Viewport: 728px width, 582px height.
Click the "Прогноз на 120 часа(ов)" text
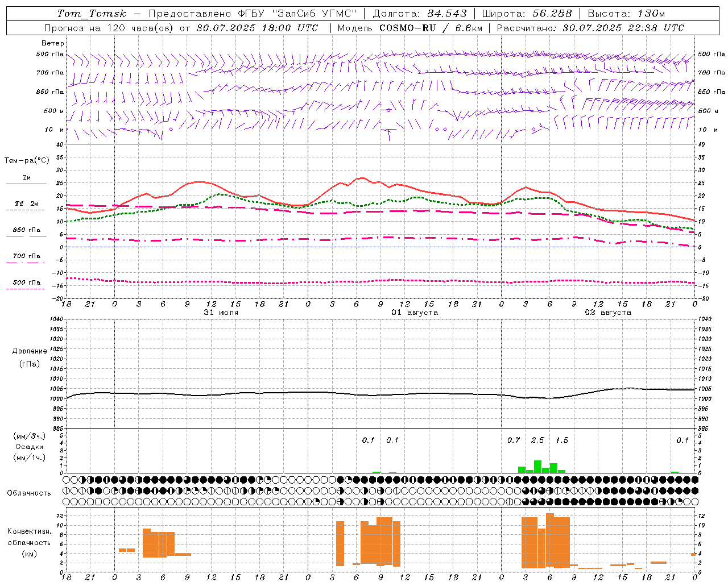click(x=110, y=28)
